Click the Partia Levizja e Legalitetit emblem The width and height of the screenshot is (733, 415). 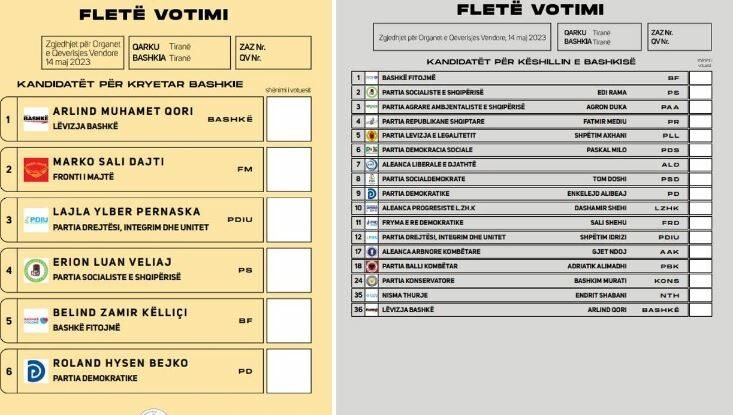[x=371, y=134]
